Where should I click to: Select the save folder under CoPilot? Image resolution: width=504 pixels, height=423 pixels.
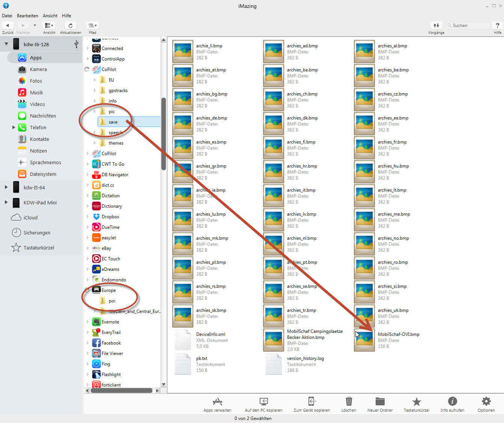click(113, 122)
